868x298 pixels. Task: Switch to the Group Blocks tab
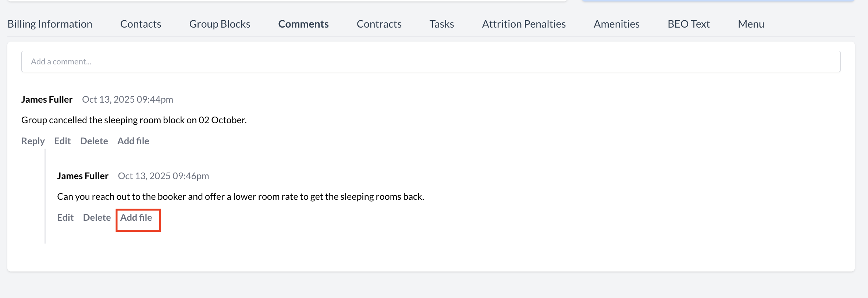click(220, 24)
